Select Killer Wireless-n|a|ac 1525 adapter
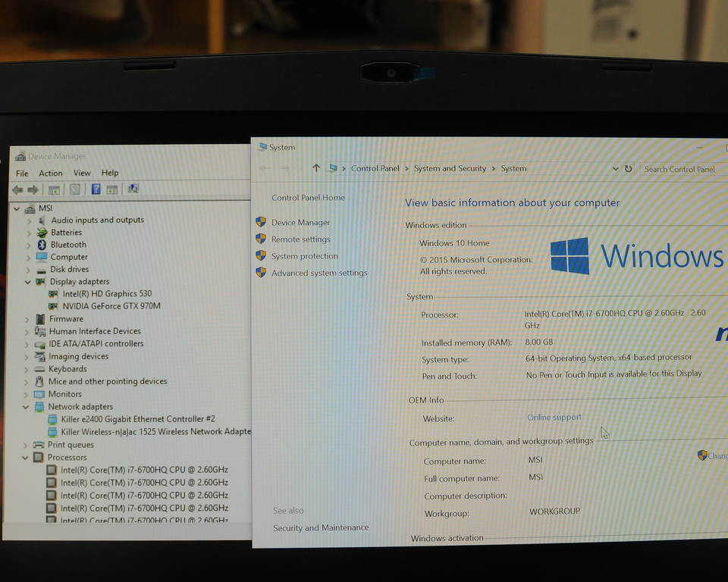This screenshot has width=728, height=582. click(156, 432)
